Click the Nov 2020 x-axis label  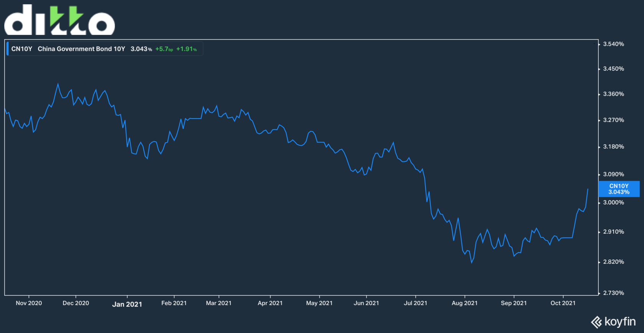pyautogui.click(x=29, y=303)
